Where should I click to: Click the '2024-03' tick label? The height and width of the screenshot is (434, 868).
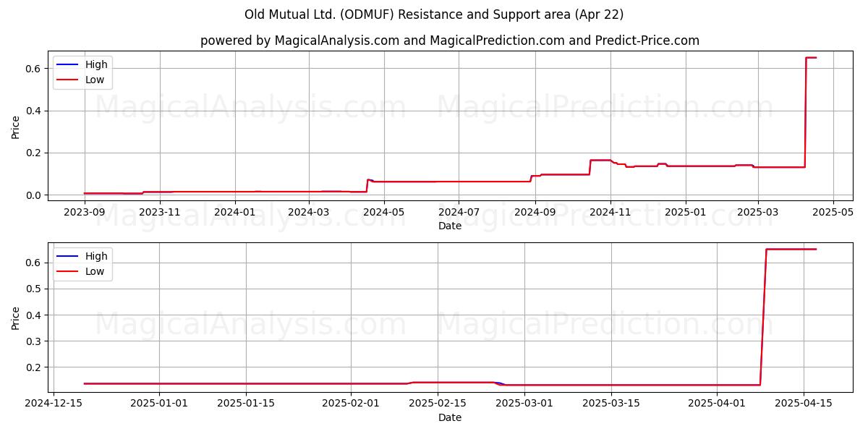(309, 213)
